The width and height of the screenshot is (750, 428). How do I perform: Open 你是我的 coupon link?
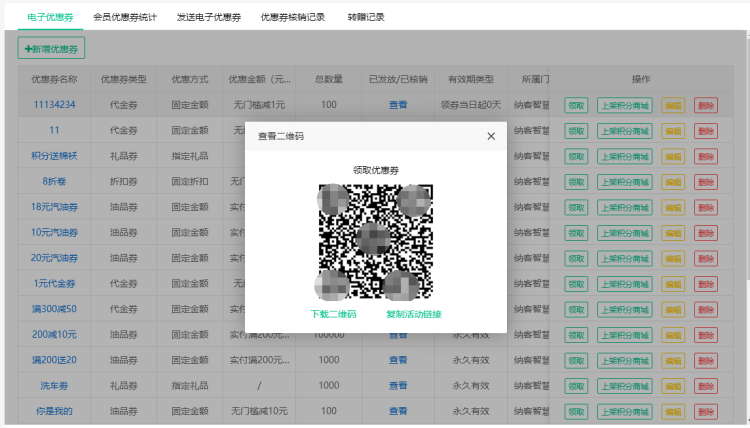coord(54,411)
